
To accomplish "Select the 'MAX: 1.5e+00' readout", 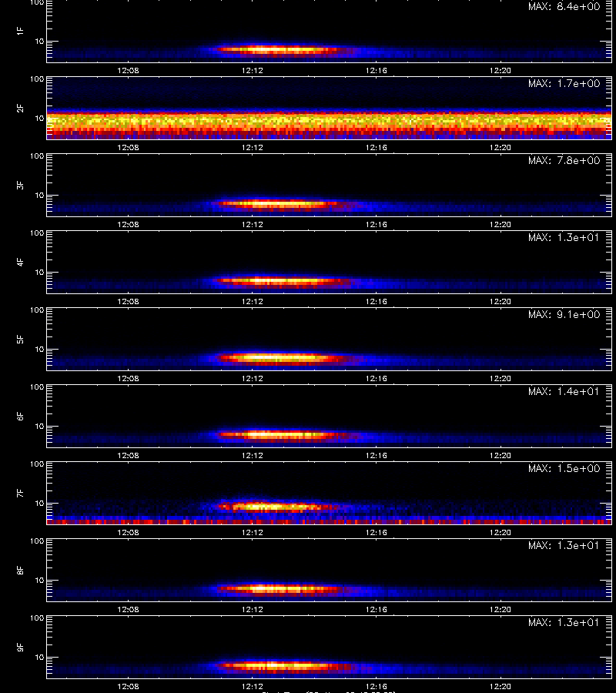I will coord(564,468).
